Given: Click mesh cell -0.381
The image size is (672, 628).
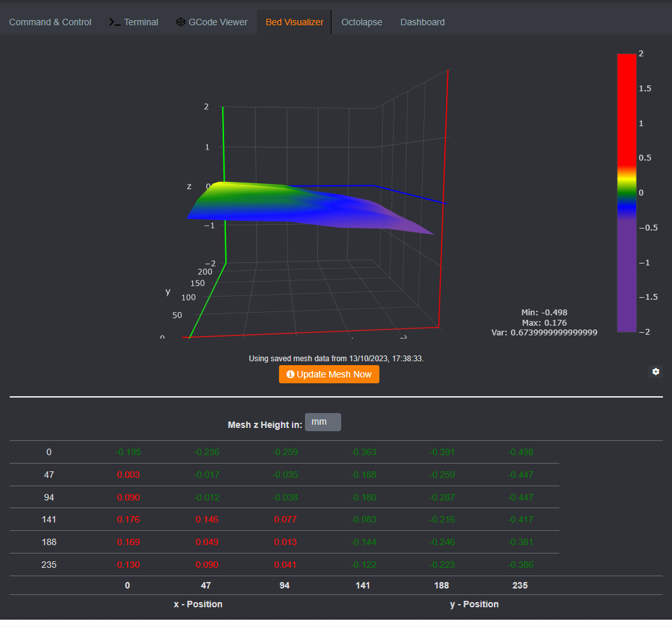Looking at the screenshot, I should 521,543.
